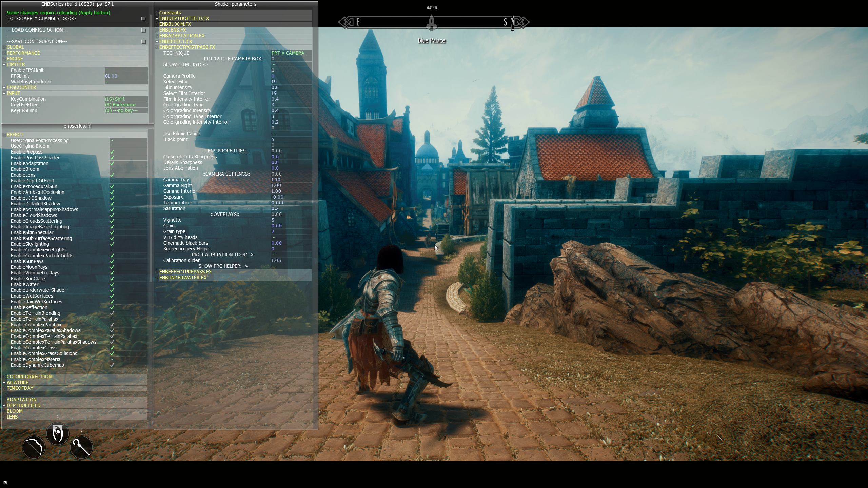The height and width of the screenshot is (488, 868).
Task: Adjust the Temperature value field
Action: click(291, 203)
